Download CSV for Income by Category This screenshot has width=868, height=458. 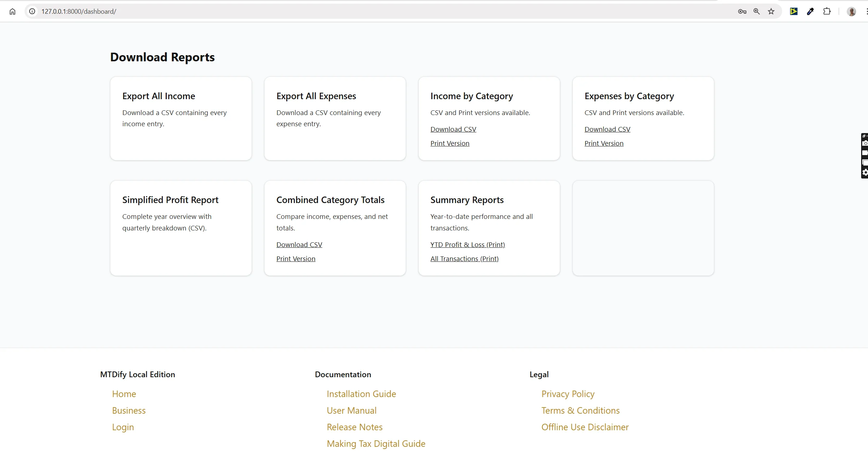pyautogui.click(x=453, y=129)
